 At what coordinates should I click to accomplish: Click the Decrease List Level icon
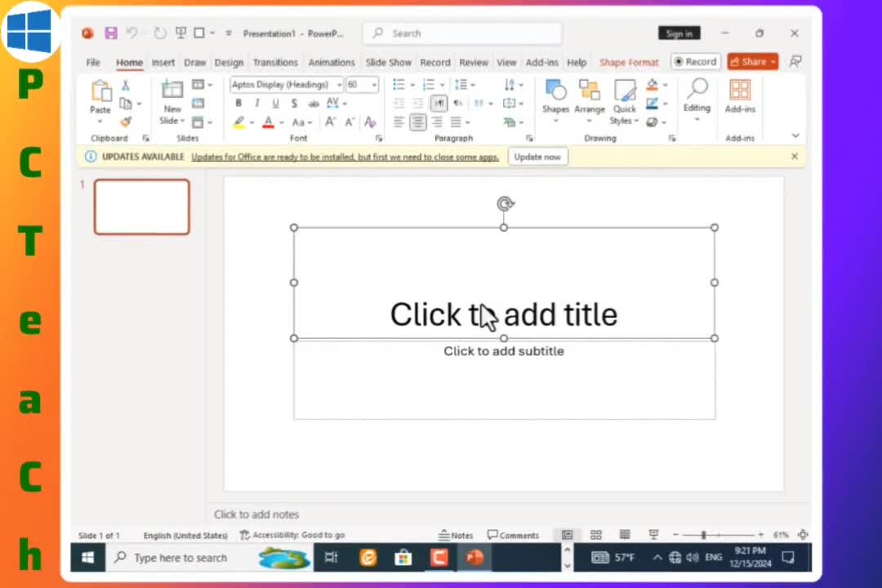point(399,104)
